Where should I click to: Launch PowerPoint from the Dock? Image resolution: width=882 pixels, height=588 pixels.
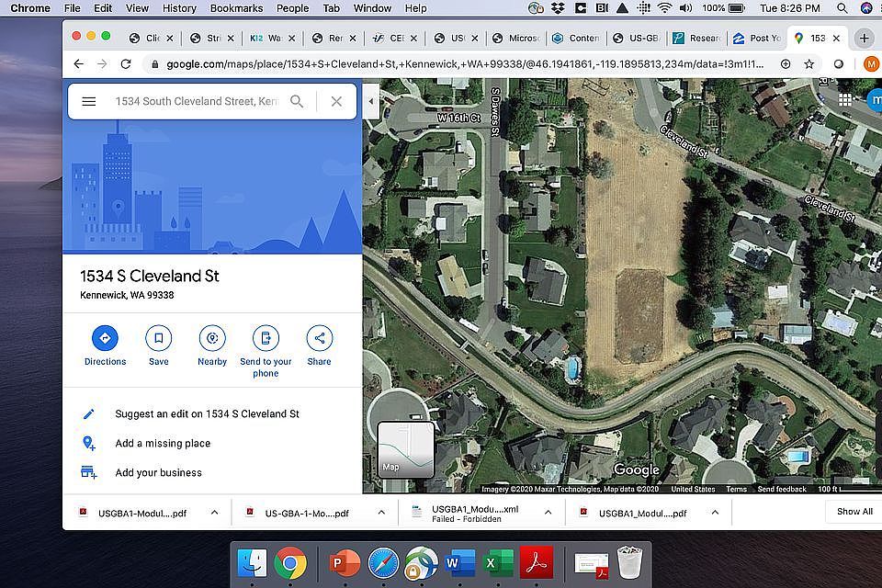pyautogui.click(x=345, y=562)
